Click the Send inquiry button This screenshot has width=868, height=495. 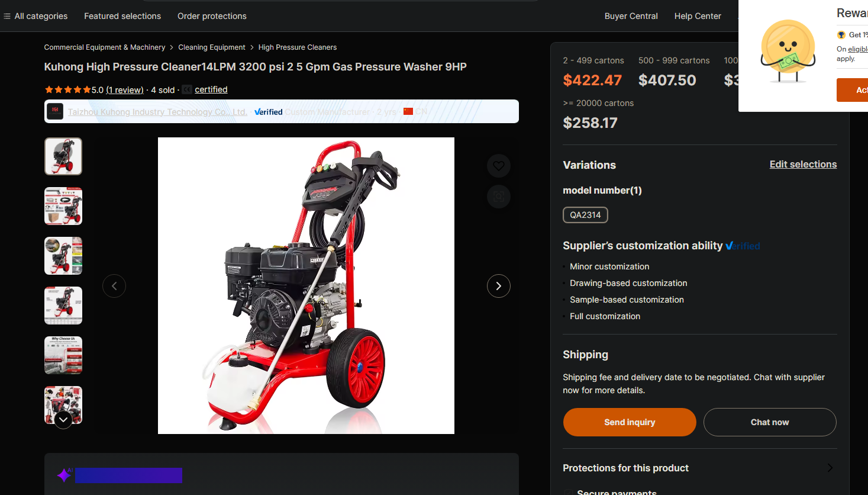[630, 422]
